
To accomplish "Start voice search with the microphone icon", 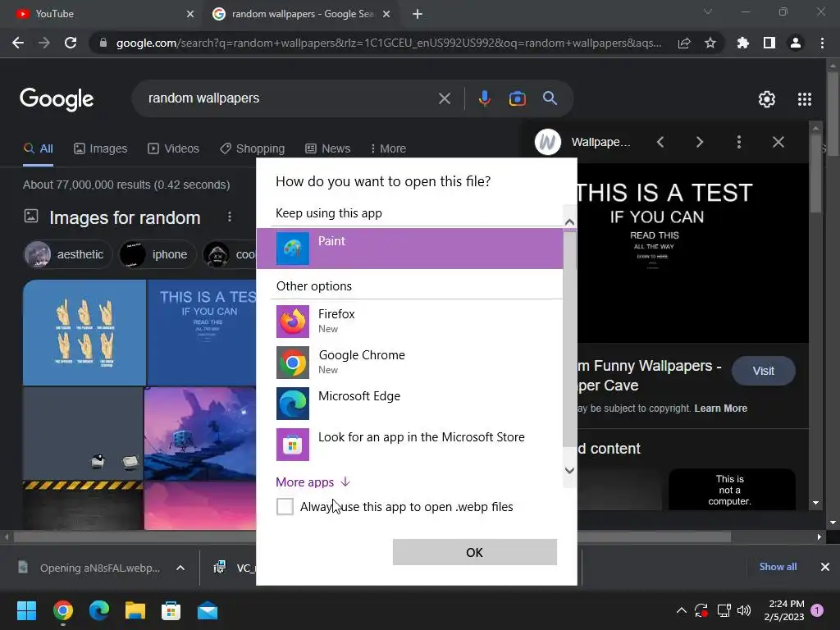I will pos(484,98).
